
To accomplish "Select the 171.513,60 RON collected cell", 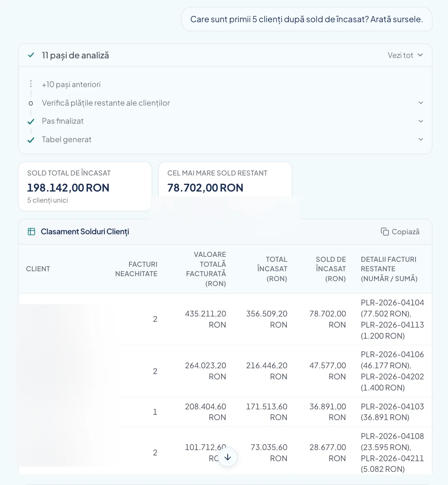I will click(x=267, y=412).
